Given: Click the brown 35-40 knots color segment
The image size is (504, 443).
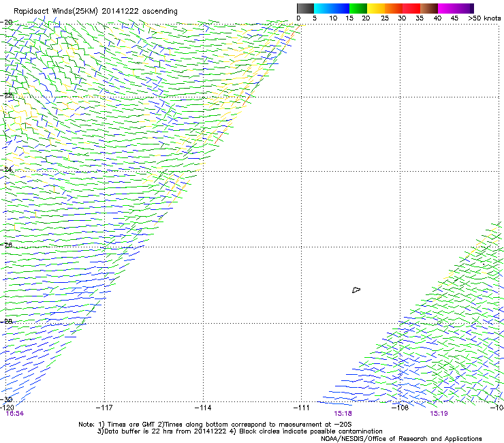Looking at the screenshot, I should pyautogui.click(x=429, y=8).
